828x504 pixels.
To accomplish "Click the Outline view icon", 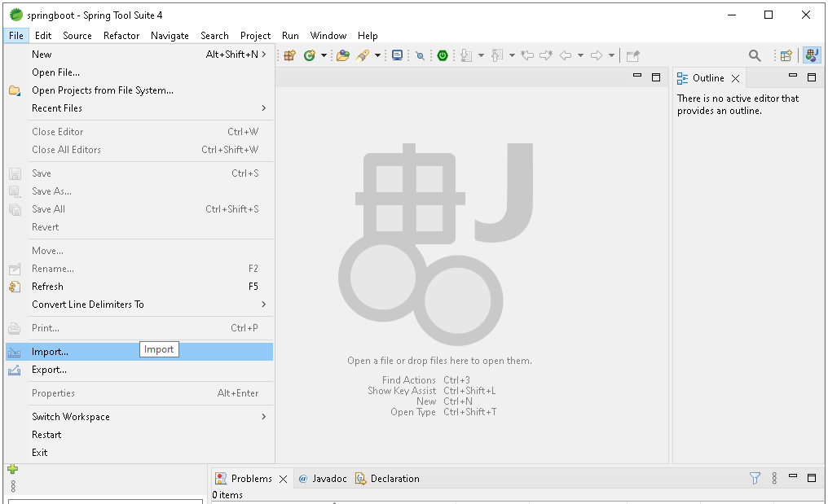I will coord(682,79).
